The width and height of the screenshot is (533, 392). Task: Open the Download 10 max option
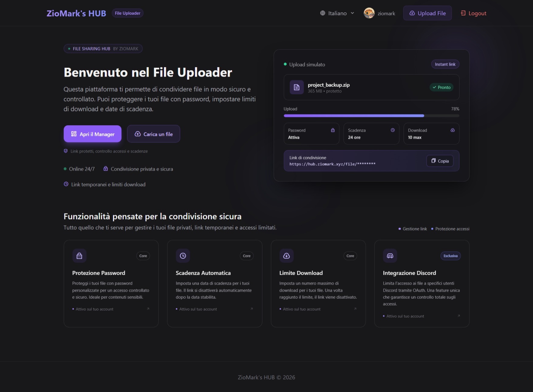(x=431, y=134)
